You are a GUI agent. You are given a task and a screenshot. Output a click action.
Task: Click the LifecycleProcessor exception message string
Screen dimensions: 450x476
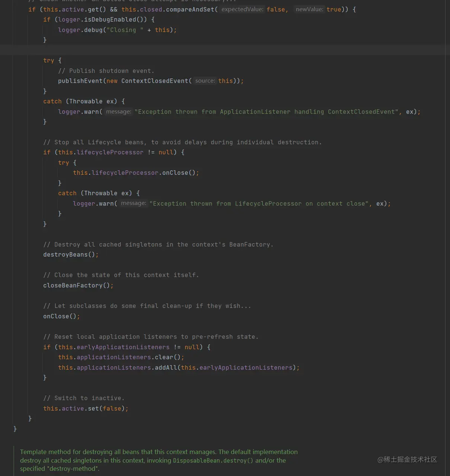point(259,203)
